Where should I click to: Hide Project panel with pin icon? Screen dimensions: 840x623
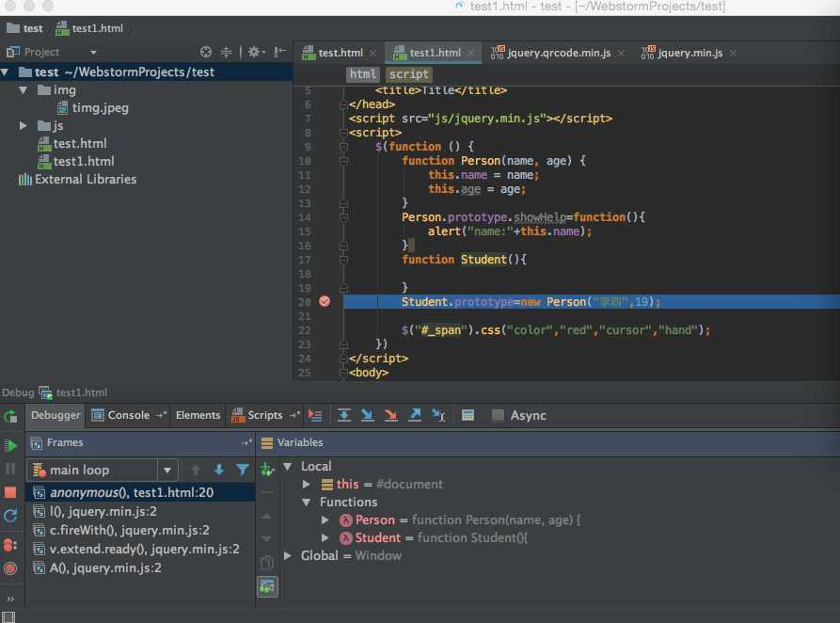279,52
